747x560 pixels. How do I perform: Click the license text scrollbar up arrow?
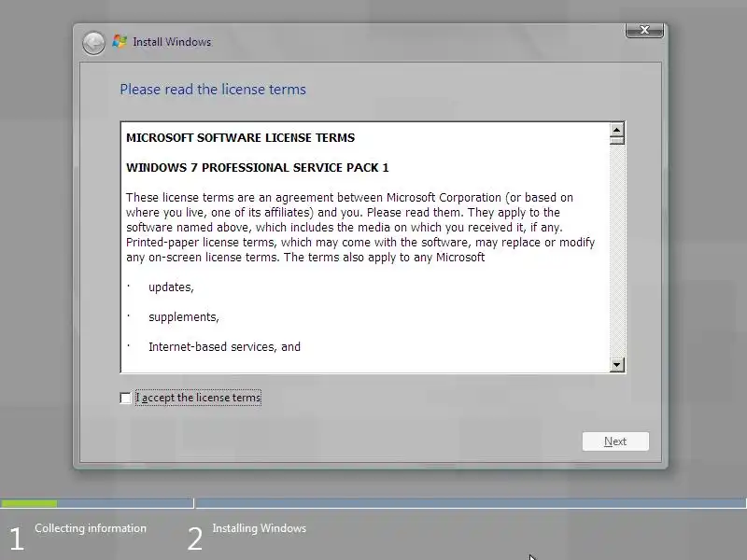point(617,130)
